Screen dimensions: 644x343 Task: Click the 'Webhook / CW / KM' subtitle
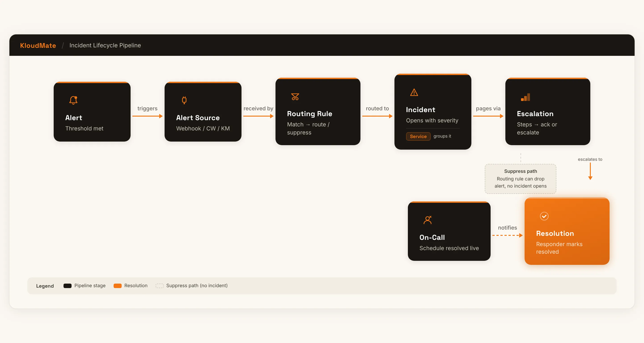pos(203,129)
